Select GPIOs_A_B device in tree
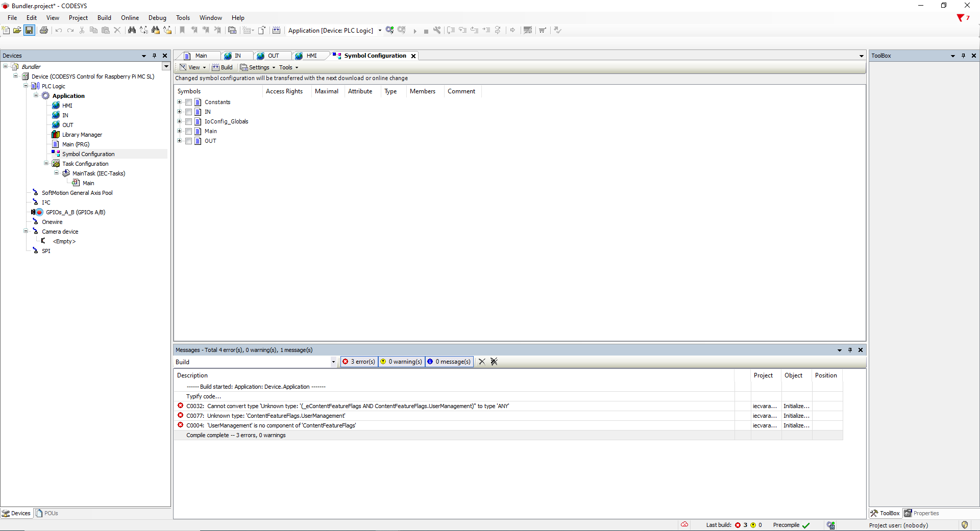The image size is (980, 531). pos(75,212)
